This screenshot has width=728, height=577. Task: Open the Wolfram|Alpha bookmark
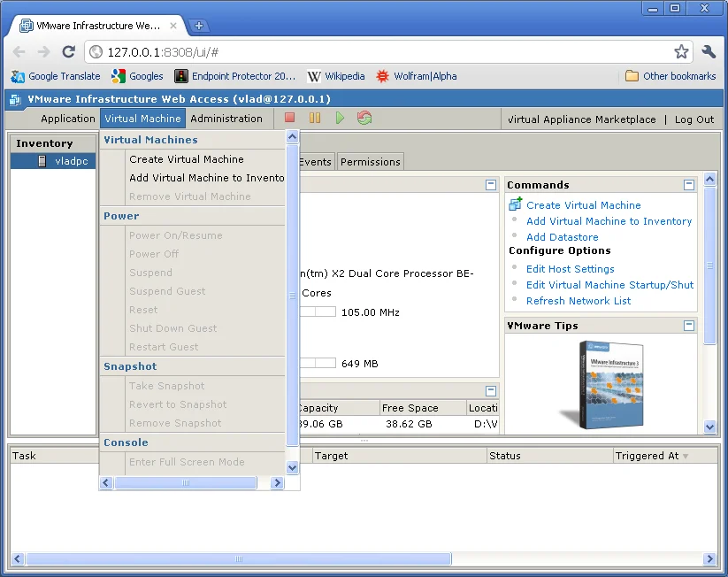(x=417, y=76)
